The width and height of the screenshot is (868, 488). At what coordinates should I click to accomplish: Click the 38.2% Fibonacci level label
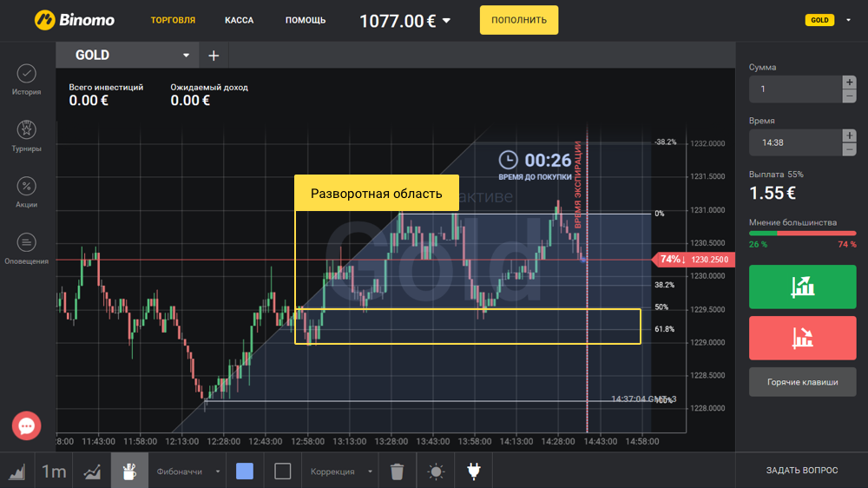click(x=664, y=285)
